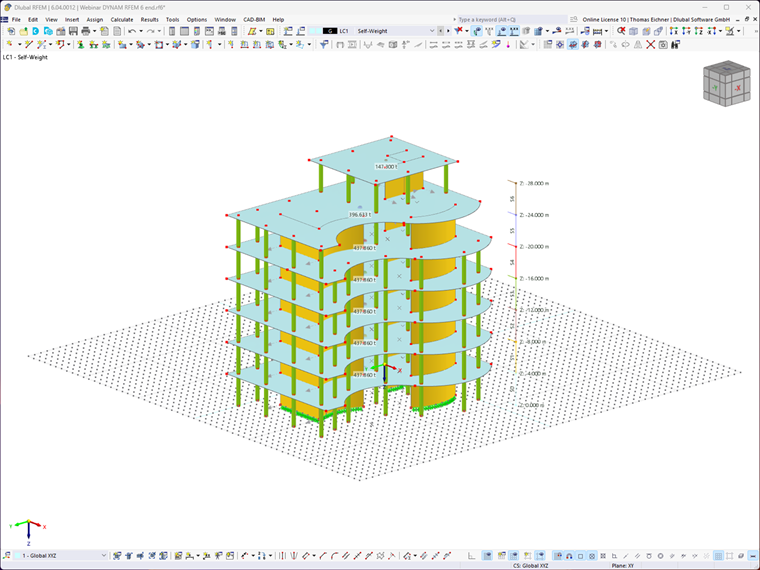The width and height of the screenshot is (760, 570).
Task: Click the camera screenshot icon
Action: click(x=663, y=45)
